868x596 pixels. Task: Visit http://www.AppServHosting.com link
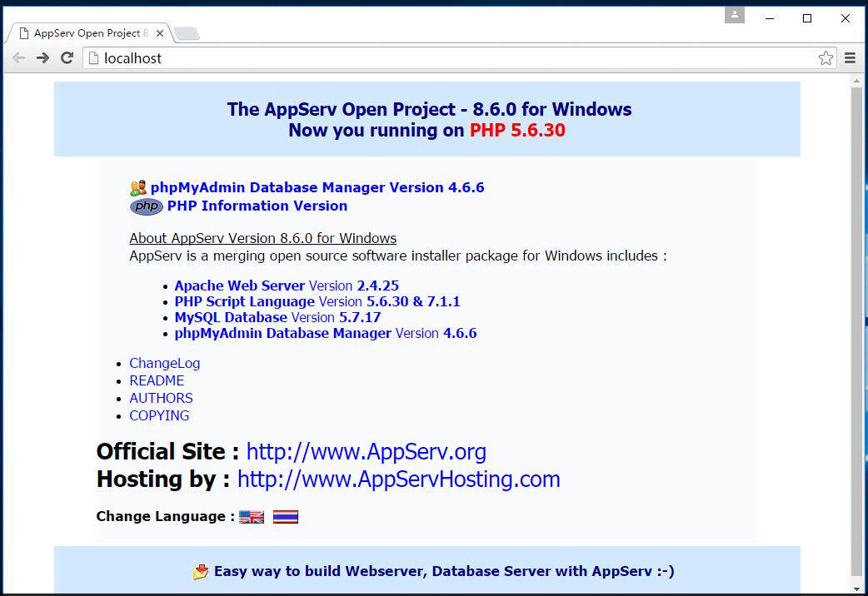[398, 479]
